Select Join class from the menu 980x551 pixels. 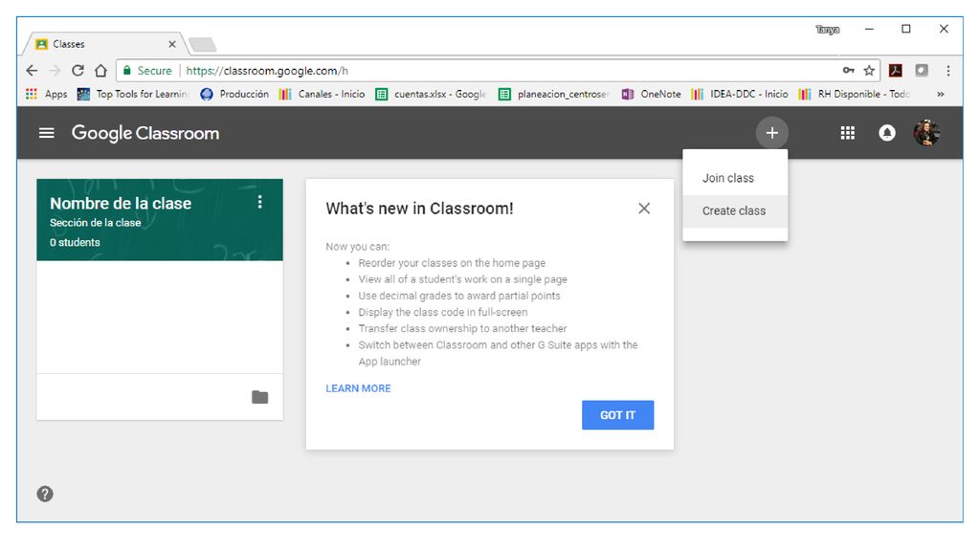tap(735, 178)
